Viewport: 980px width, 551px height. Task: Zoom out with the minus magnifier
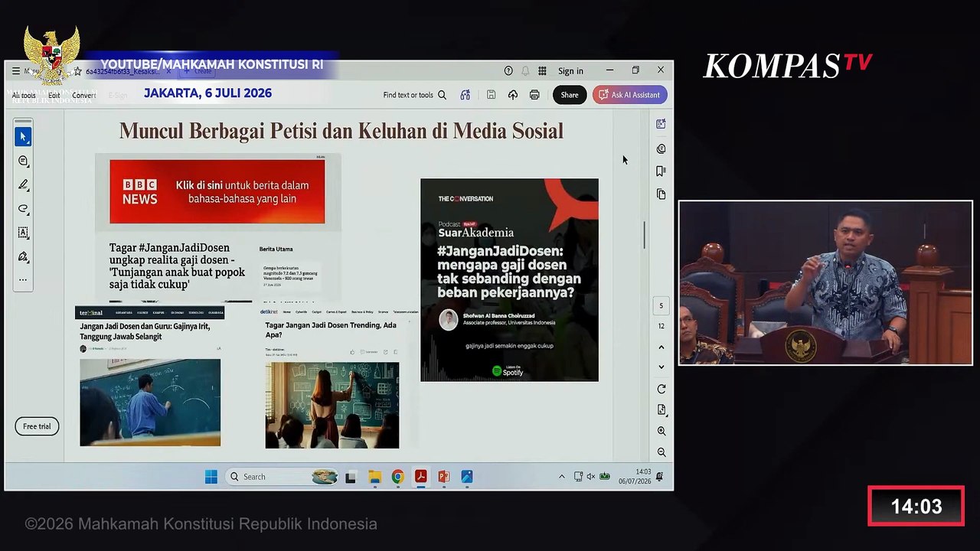click(x=661, y=452)
